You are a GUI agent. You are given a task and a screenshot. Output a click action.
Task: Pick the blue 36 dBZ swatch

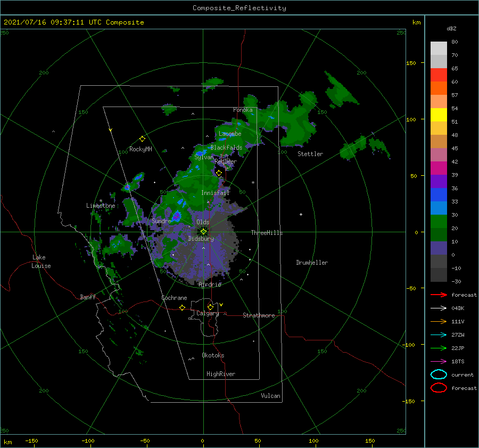tap(439, 195)
